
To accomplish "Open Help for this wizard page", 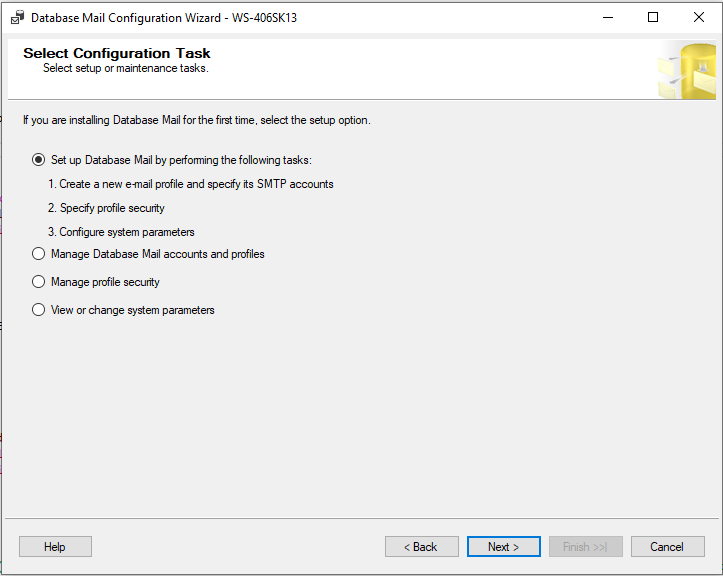I will coord(55,546).
